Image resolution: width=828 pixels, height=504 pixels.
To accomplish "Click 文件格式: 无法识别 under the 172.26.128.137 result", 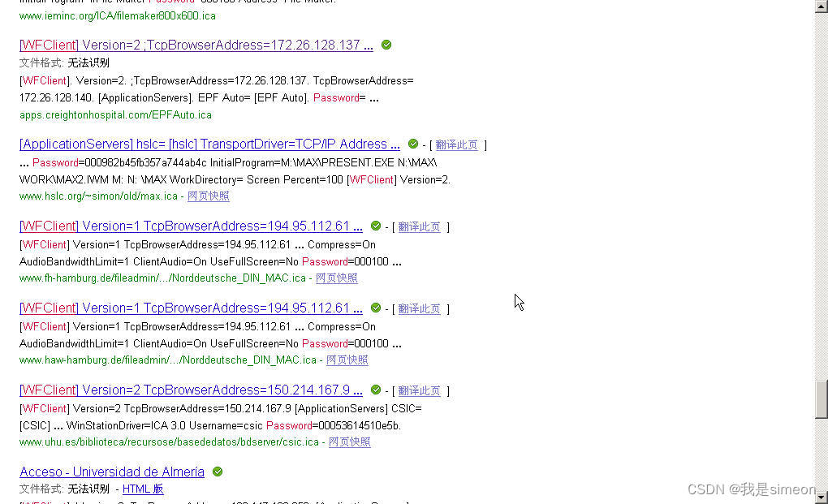I will pyautogui.click(x=64, y=62).
